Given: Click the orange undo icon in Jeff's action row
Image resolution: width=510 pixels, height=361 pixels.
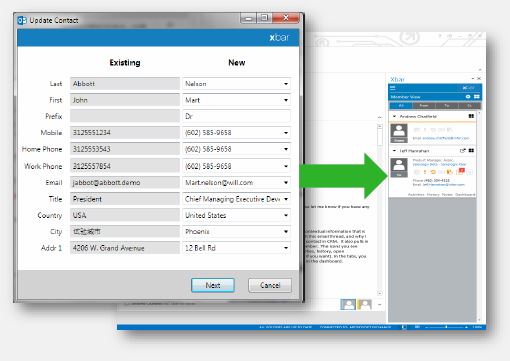Looking at the screenshot, I should pos(433,172).
